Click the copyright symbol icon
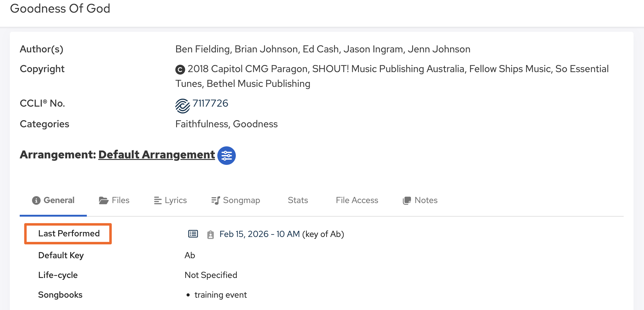This screenshot has height=310, width=644. pos(180,70)
